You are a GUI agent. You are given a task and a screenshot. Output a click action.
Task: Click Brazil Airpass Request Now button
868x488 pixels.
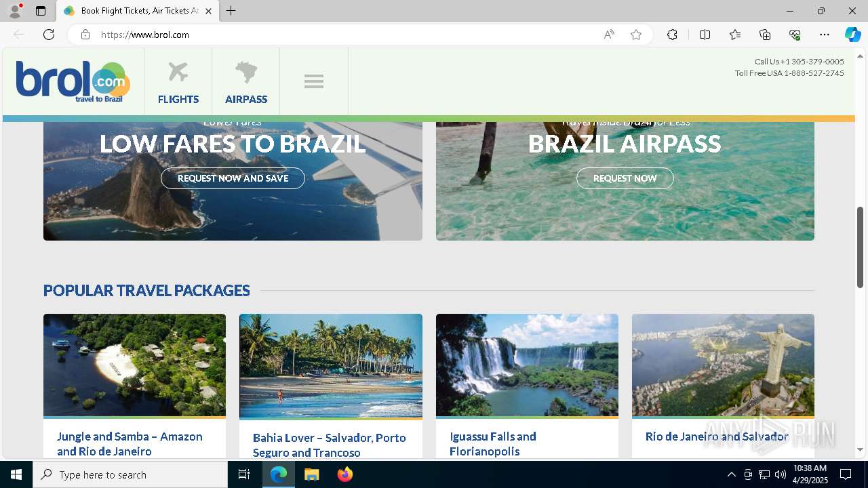coord(625,178)
